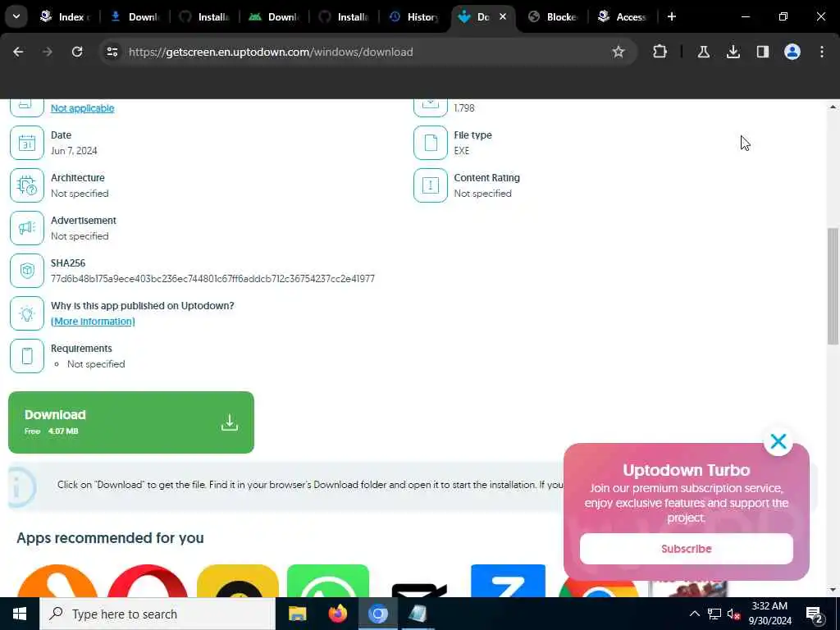Open the Windows Start menu

(x=20, y=614)
